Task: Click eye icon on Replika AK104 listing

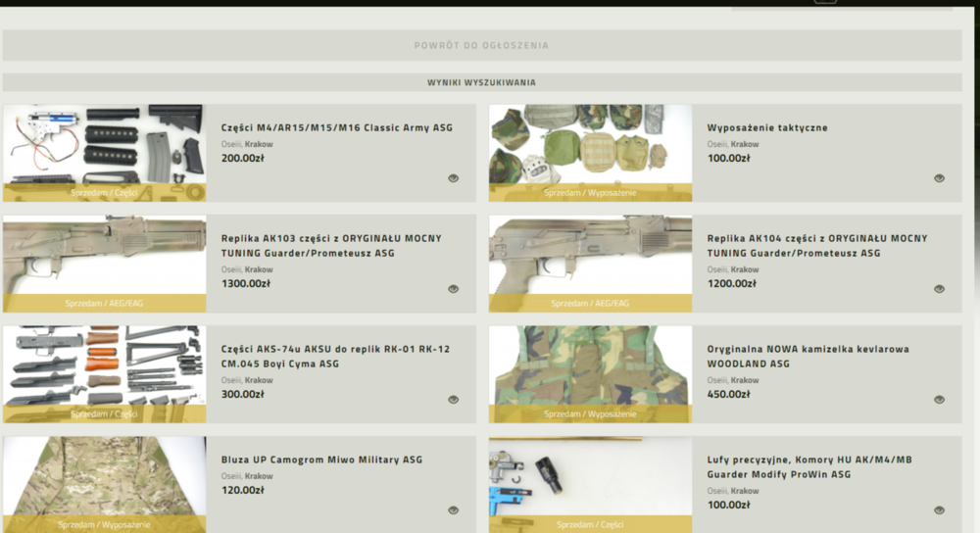Action: coord(940,289)
